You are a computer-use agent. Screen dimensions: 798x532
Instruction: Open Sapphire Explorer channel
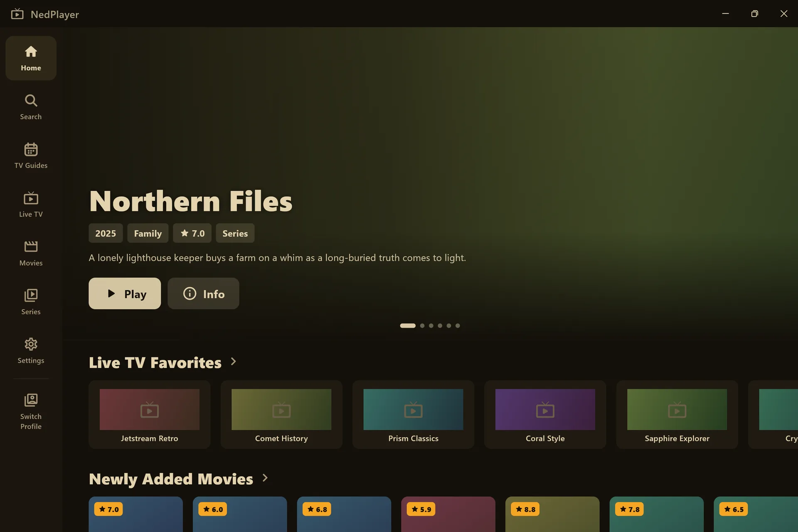click(677, 414)
